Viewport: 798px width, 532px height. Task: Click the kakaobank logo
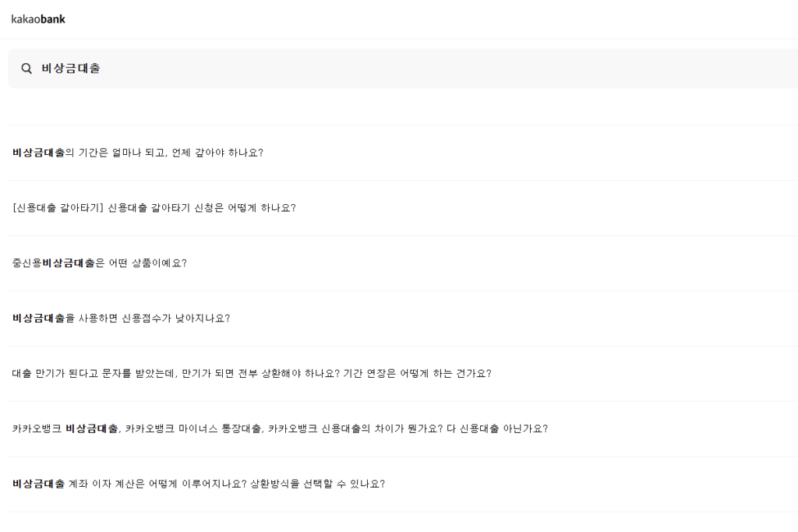point(37,19)
